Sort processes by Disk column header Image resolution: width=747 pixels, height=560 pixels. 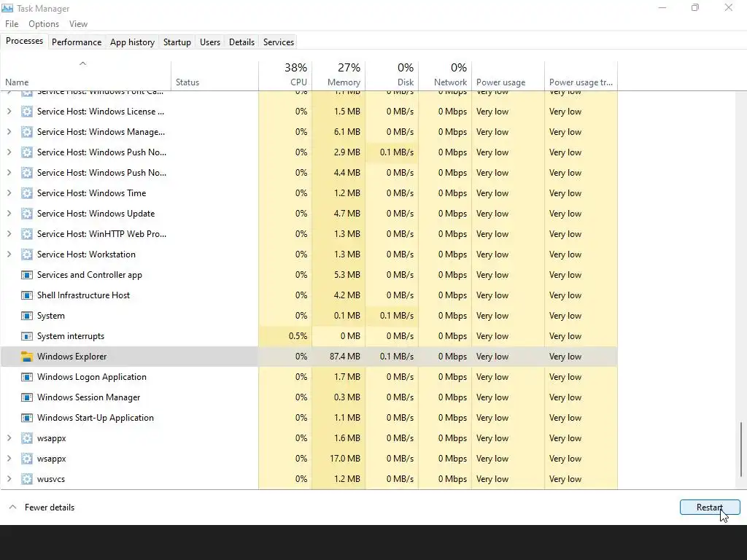[392, 75]
